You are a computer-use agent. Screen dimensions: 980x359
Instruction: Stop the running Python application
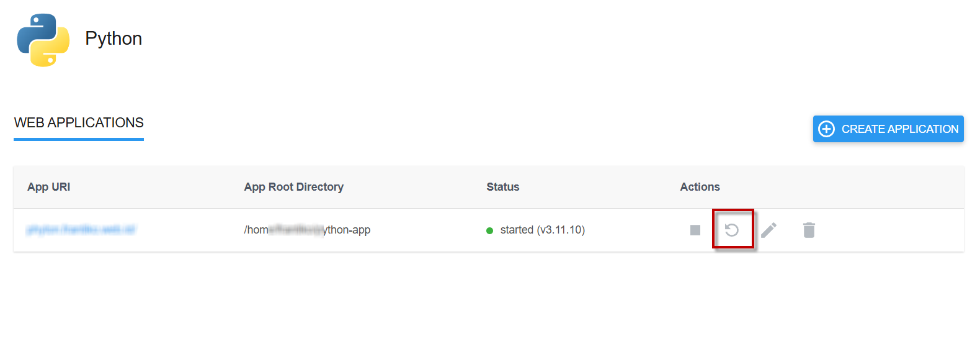(x=695, y=230)
